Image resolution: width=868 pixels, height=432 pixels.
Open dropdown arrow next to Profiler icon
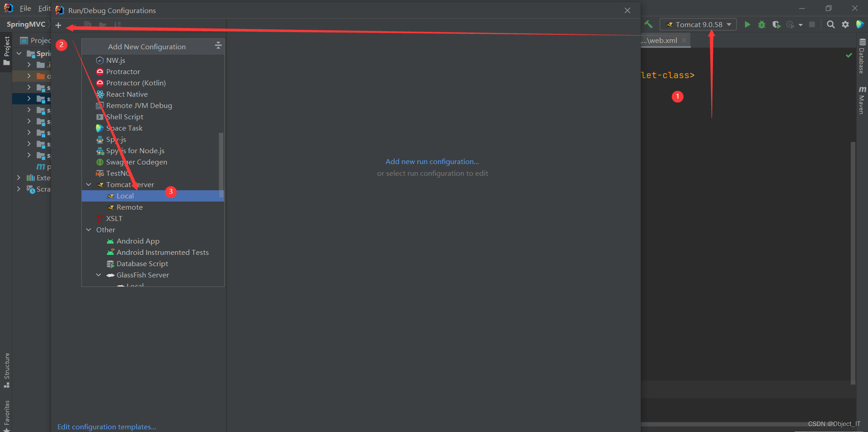800,25
